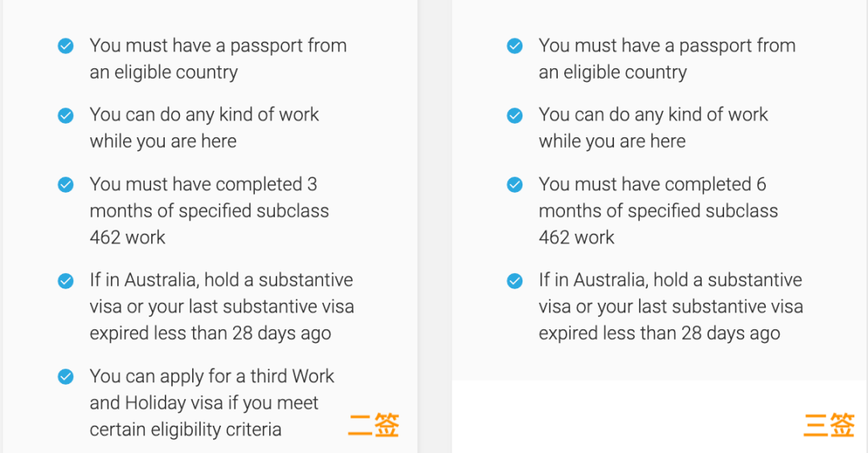The height and width of the screenshot is (453, 868).
Task: Click the checkmark by 'substantive visa' text in left card
Action: click(66, 281)
